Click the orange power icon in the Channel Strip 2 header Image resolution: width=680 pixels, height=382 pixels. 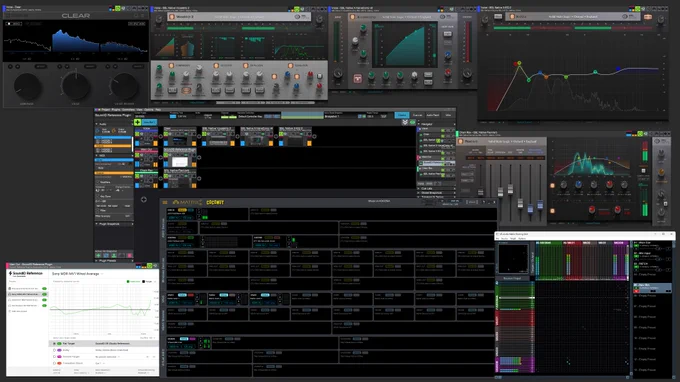click(172, 17)
